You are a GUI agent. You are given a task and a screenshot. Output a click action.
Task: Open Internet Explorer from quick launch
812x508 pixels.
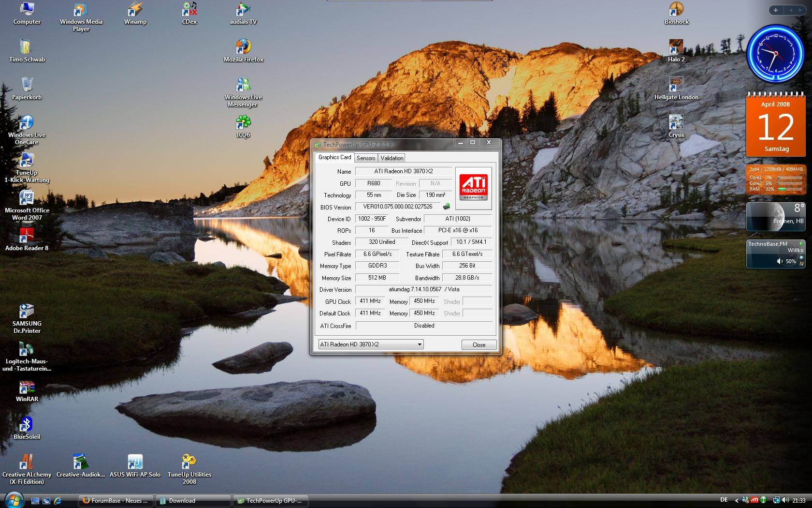(x=58, y=501)
